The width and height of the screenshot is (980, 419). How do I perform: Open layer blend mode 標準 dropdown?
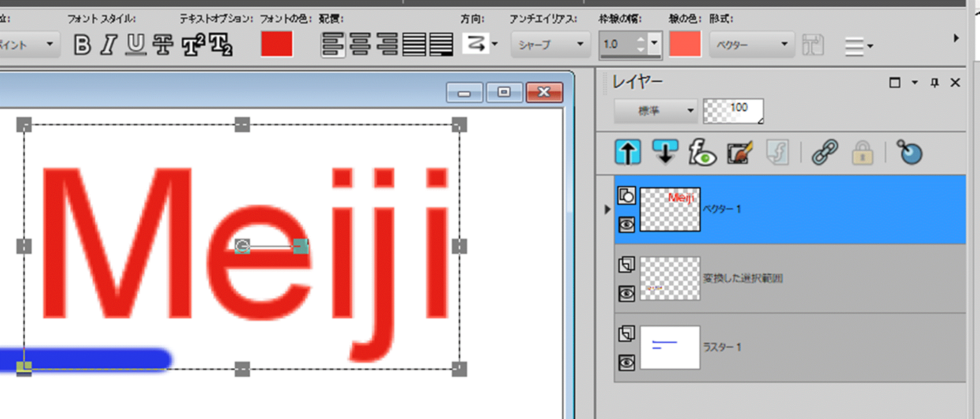point(655,111)
